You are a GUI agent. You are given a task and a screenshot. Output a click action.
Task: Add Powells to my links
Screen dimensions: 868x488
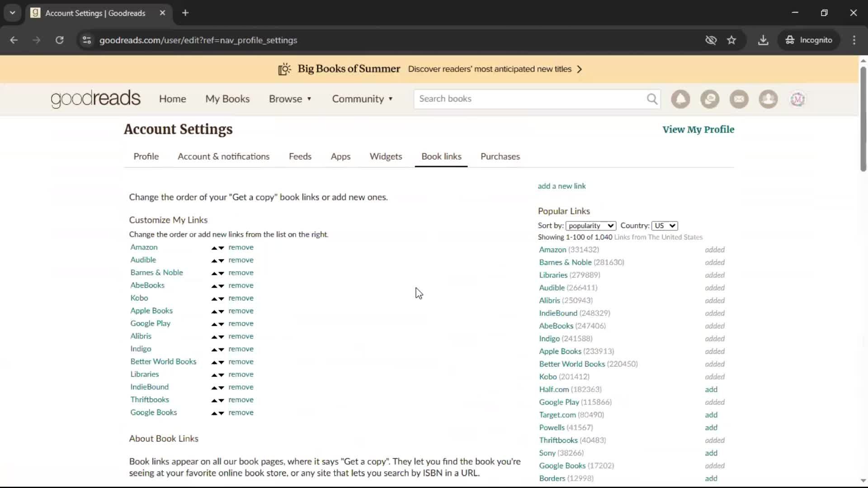[x=711, y=427]
